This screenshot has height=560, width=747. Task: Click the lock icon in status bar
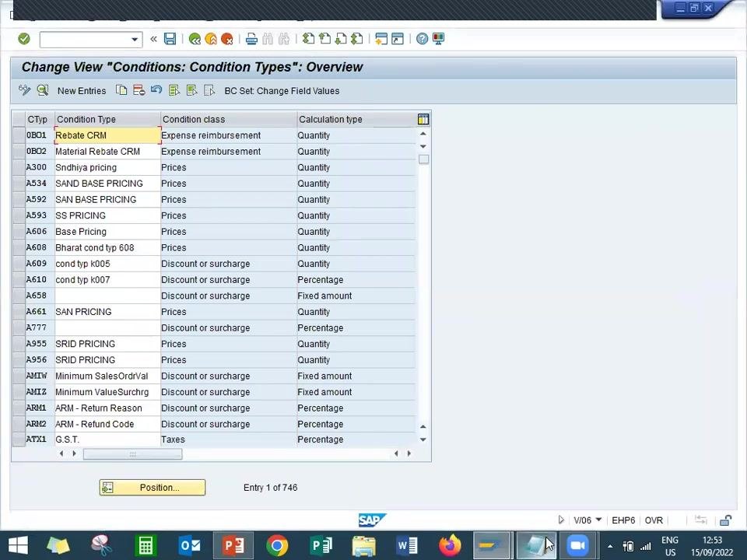coord(725,520)
